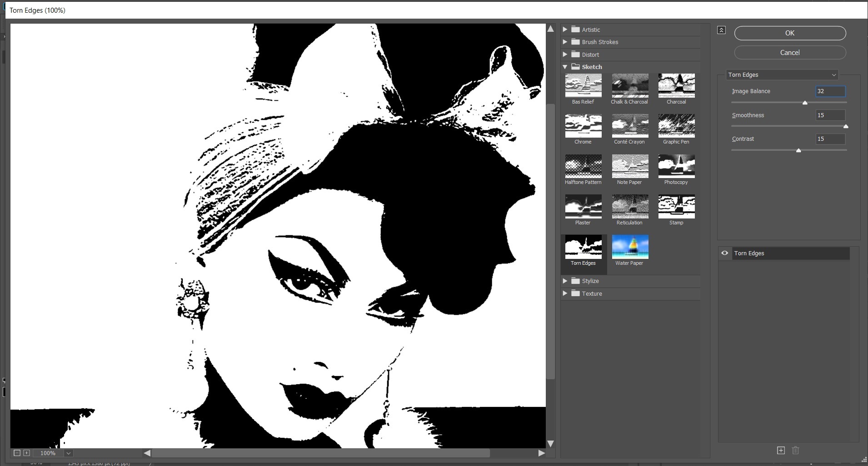This screenshot has width=868, height=466.
Task: Apply the Chrome filter thumbnail
Action: coord(583,126)
